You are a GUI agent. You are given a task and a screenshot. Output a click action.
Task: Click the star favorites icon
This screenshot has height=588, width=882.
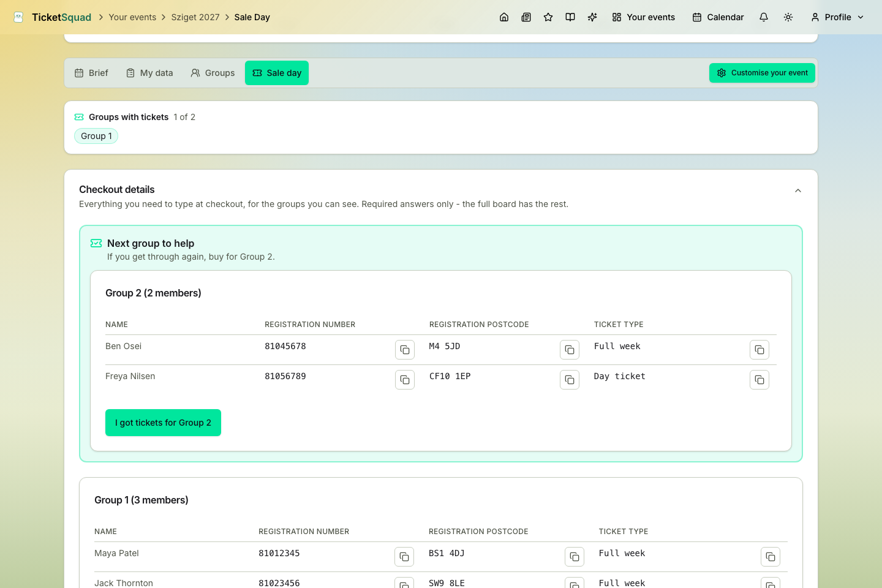tap(548, 17)
